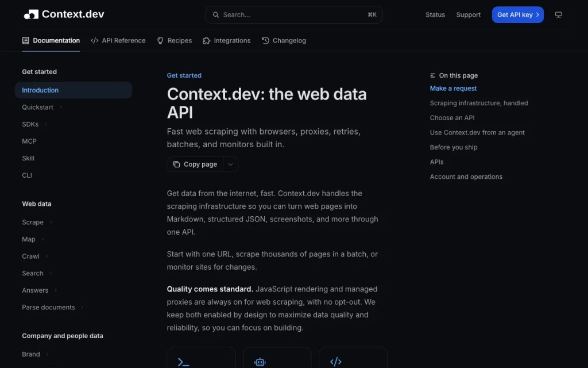Click the search magnifier icon
This screenshot has width=588, height=368.
click(216, 14)
